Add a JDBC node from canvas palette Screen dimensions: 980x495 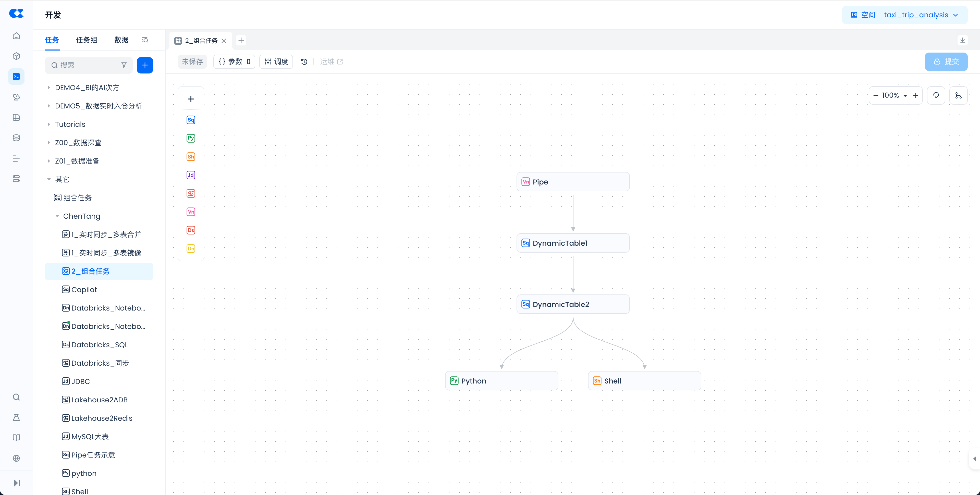click(x=191, y=175)
